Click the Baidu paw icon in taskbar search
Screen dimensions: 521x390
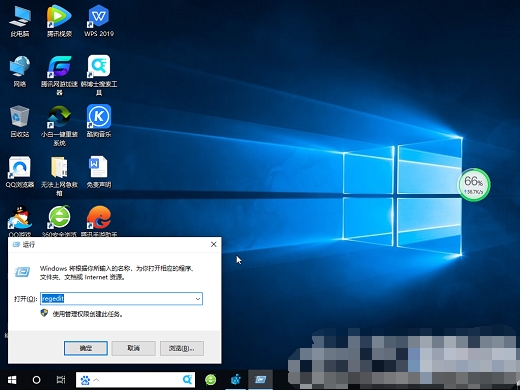tap(85, 380)
